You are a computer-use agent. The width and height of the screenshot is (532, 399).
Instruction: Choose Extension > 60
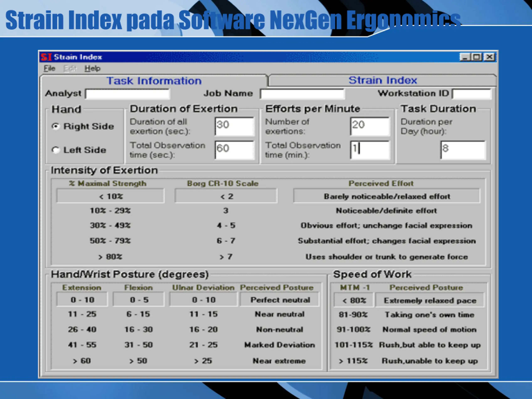pyautogui.click(x=82, y=361)
